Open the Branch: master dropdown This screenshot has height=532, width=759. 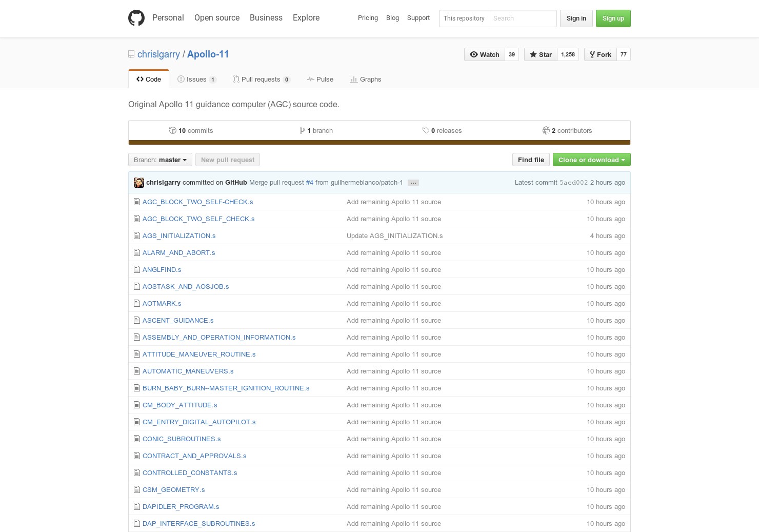(x=160, y=160)
